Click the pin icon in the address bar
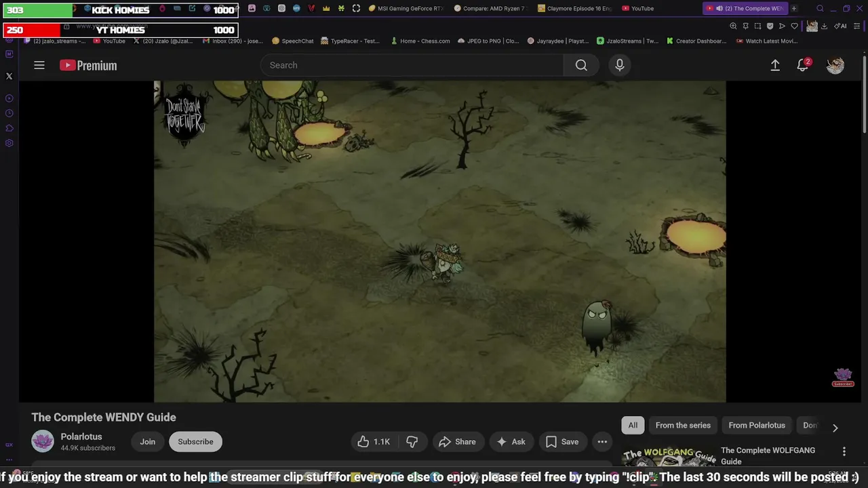 point(745,26)
